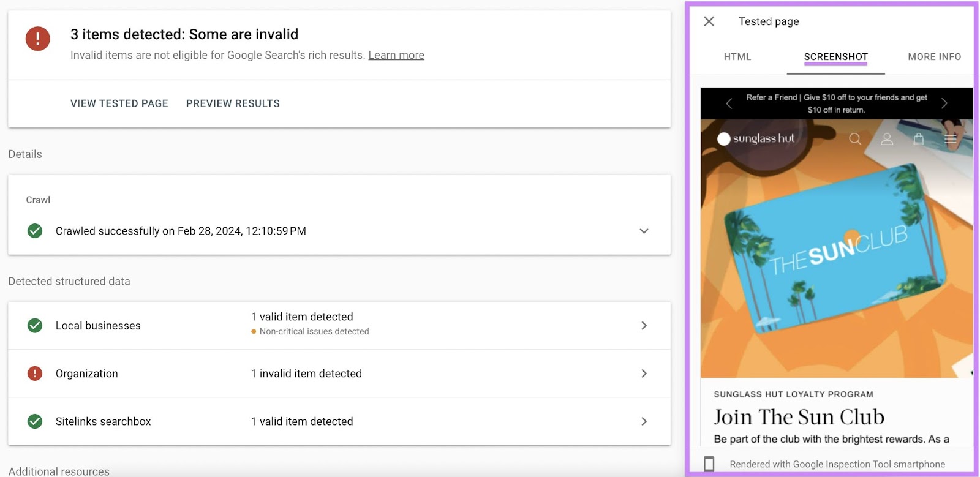Expand Sitelinks searchbox row arrow
This screenshot has height=477, width=980.
point(644,421)
